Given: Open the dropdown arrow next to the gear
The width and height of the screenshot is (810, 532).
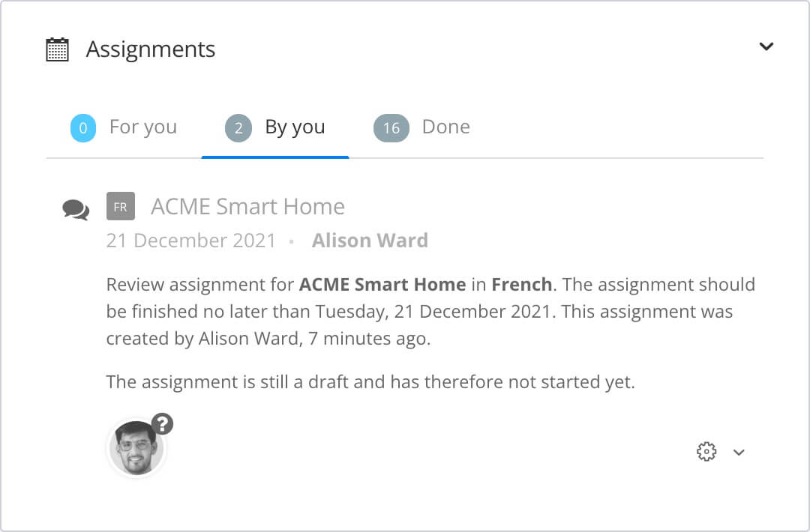Looking at the screenshot, I should tap(739, 453).
